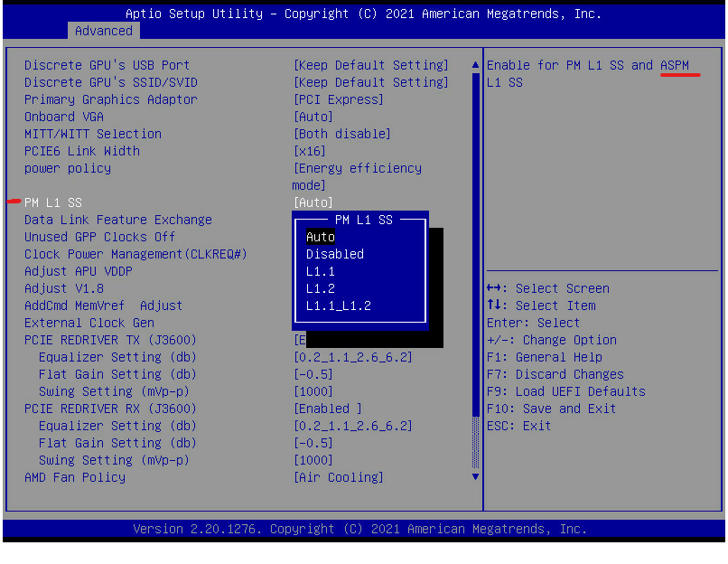Viewport: 728px width, 564px height.
Task: Select PCIE REDRIVER RX (J3600) item
Action: [x=110, y=409]
